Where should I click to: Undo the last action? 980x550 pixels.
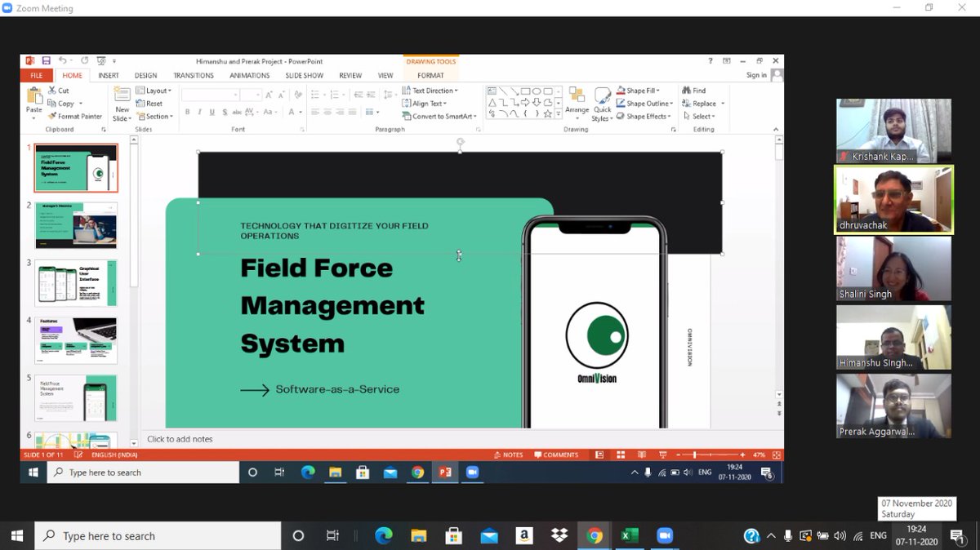coord(63,60)
